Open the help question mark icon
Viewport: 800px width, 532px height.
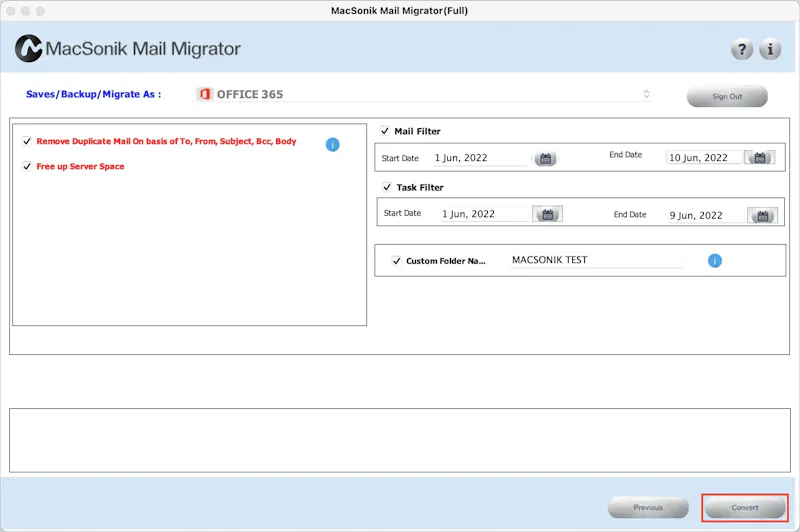click(x=741, y=49)
